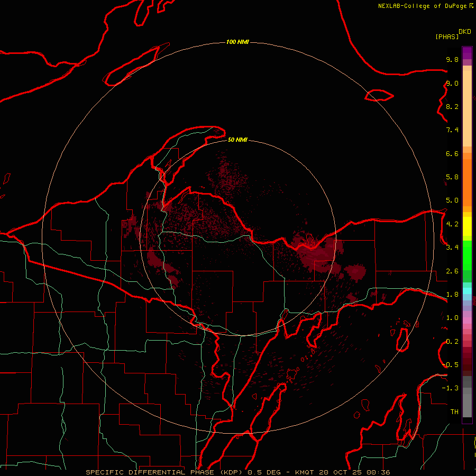Click the DKD units label above legend
This screenshot has width=476, height=476.
[465, 32]
